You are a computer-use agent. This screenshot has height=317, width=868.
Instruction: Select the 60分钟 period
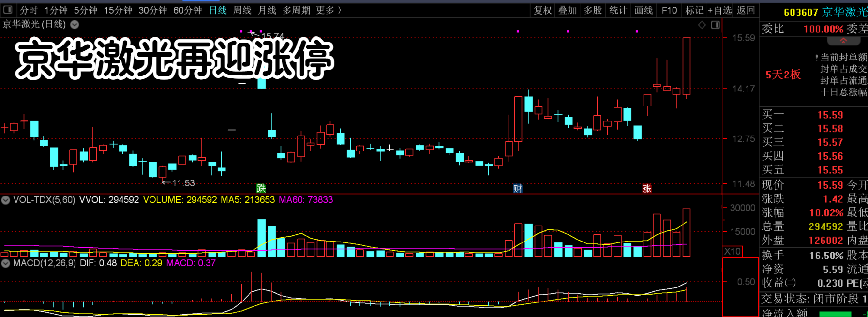tap(188, 10)
